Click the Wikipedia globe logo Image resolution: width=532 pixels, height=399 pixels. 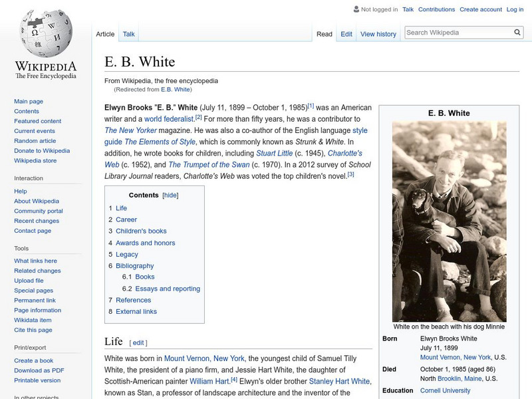pos(45,33)
